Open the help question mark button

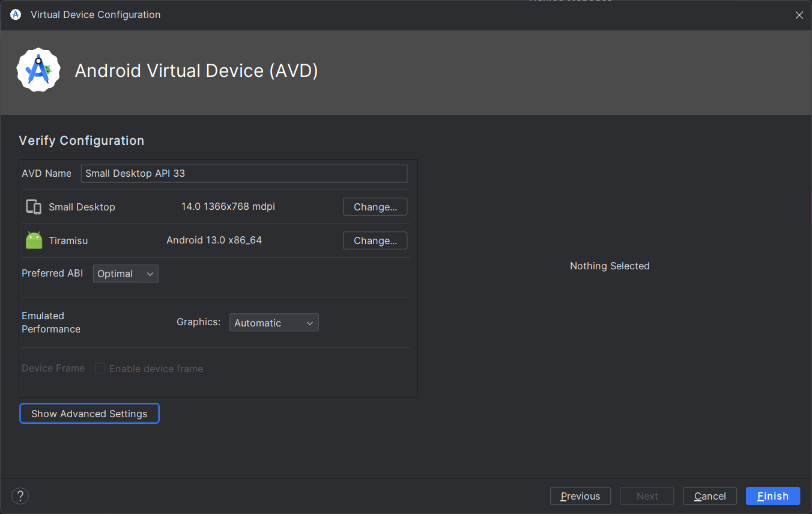click(20, 496)
